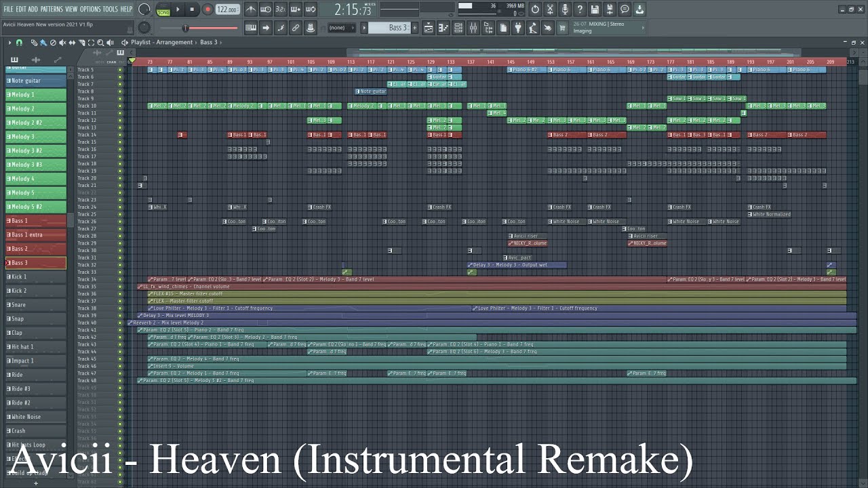
Task: Toggle Track 5 mute switch
Action: pos(120,70)
